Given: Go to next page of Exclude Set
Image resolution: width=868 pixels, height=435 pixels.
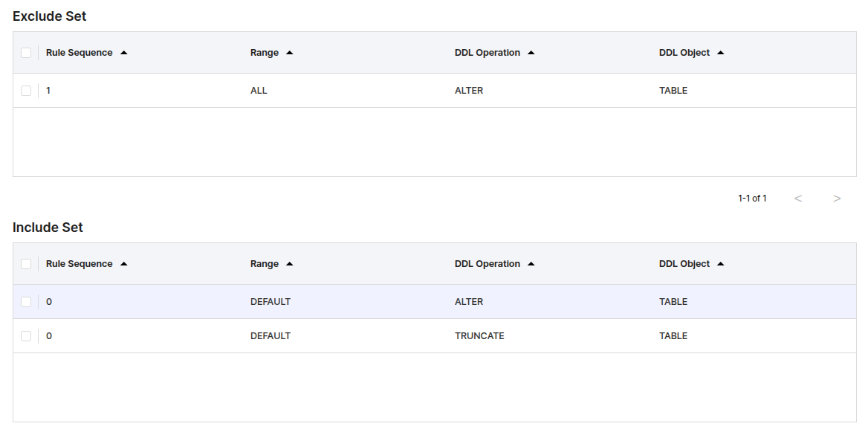Looking at the screenshot, I should click(837, 199).
